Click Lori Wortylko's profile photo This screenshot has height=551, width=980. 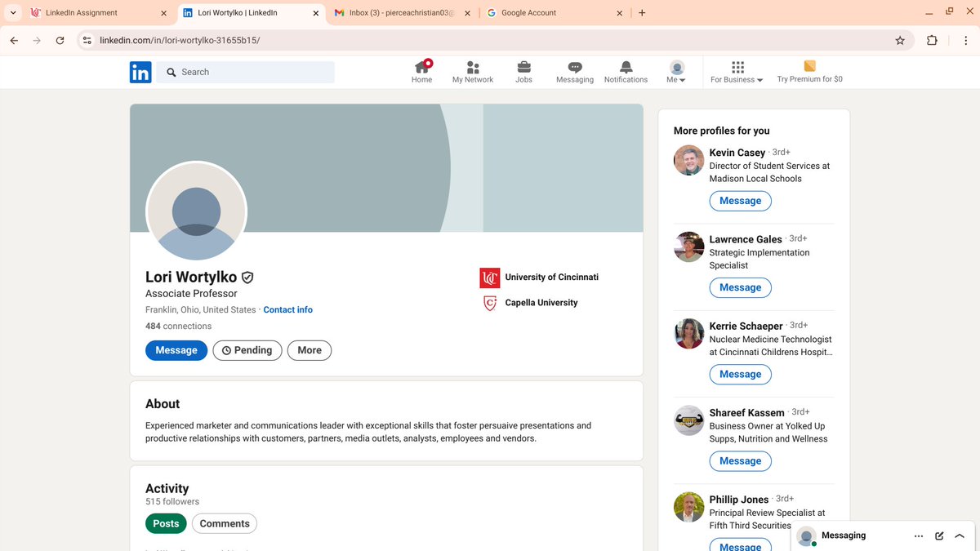pyautogui.click(x=196, y=212)
